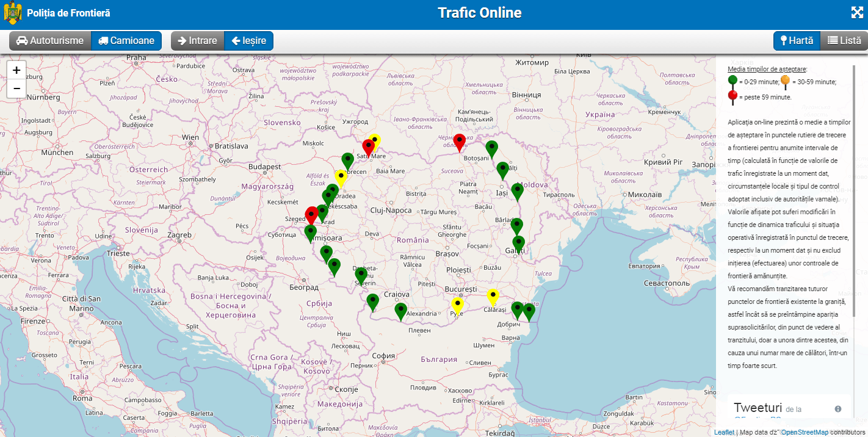
Task: Open the Leaflet attribution link
Action: [x=724, y=432]
